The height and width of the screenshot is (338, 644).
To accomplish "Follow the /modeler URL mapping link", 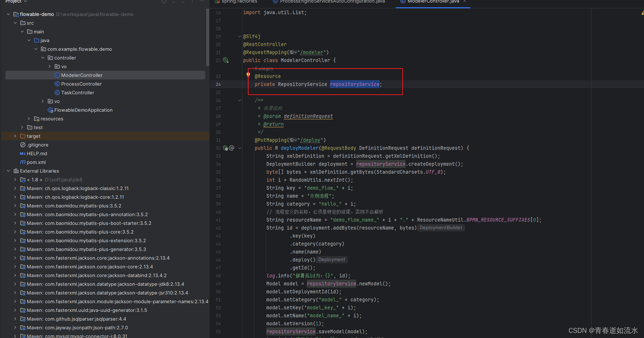I will (312, 53).
